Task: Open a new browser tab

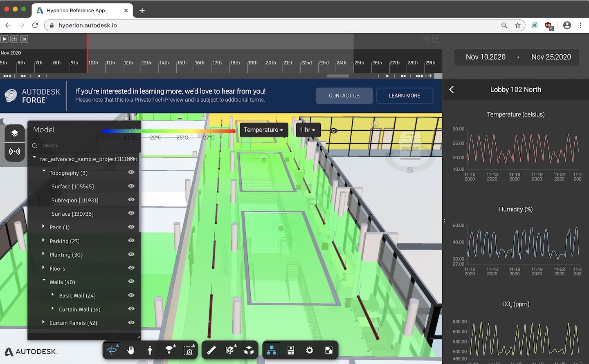Action: coord(142,11)
